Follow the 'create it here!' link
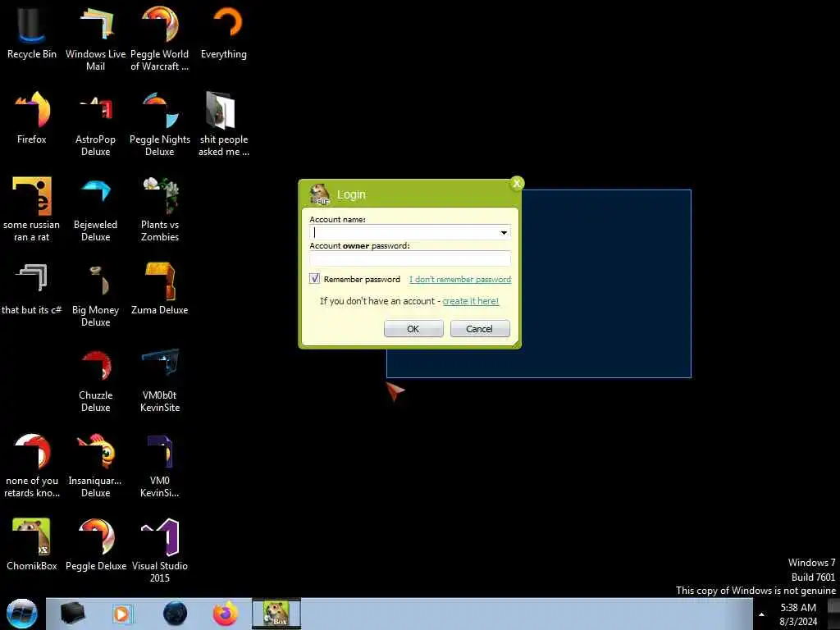 [470, 301]
